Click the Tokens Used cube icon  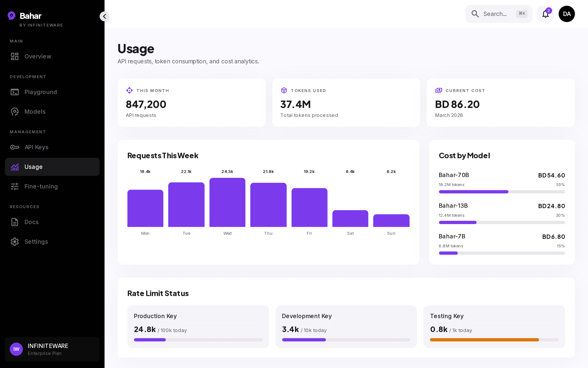coord(284,91)
